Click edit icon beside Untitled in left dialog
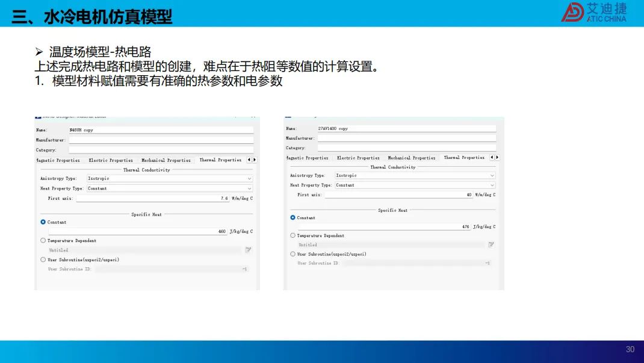This screenshot has height=363, width=644. point(248,250)
